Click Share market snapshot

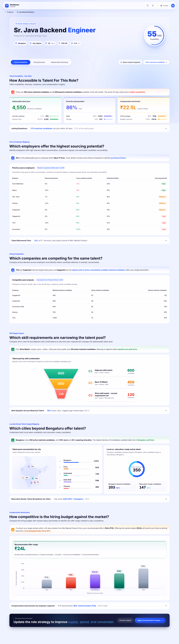(130, 62)
